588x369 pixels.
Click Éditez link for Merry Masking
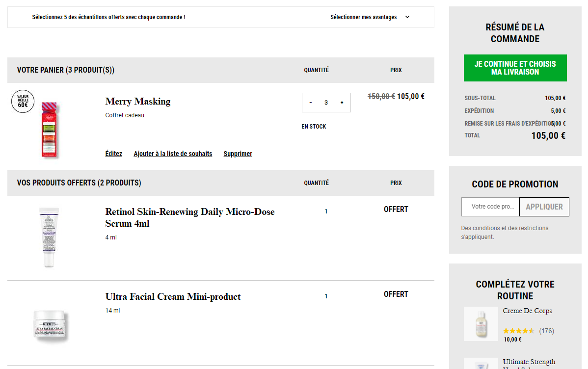pyautogui.click(x=114, y=154)
